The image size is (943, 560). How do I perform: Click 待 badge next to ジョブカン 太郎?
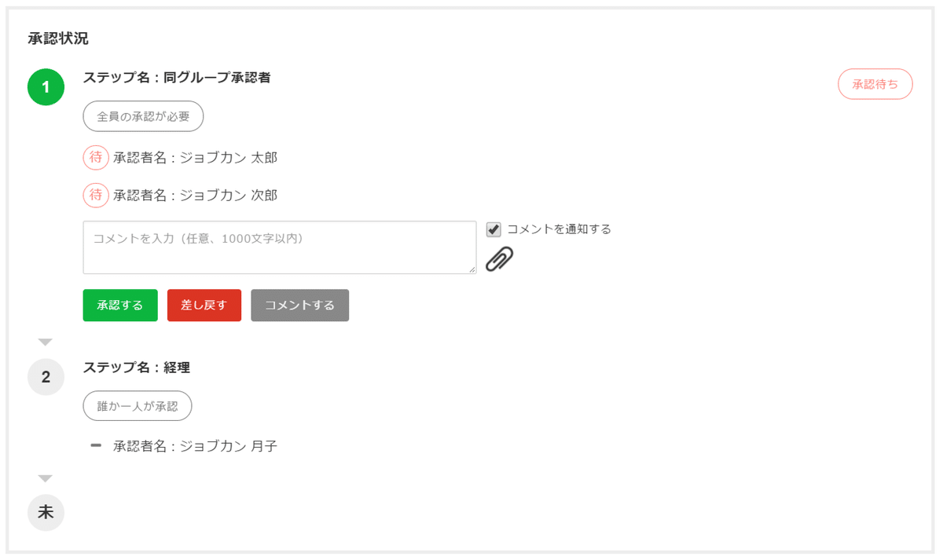pos(95,157)
